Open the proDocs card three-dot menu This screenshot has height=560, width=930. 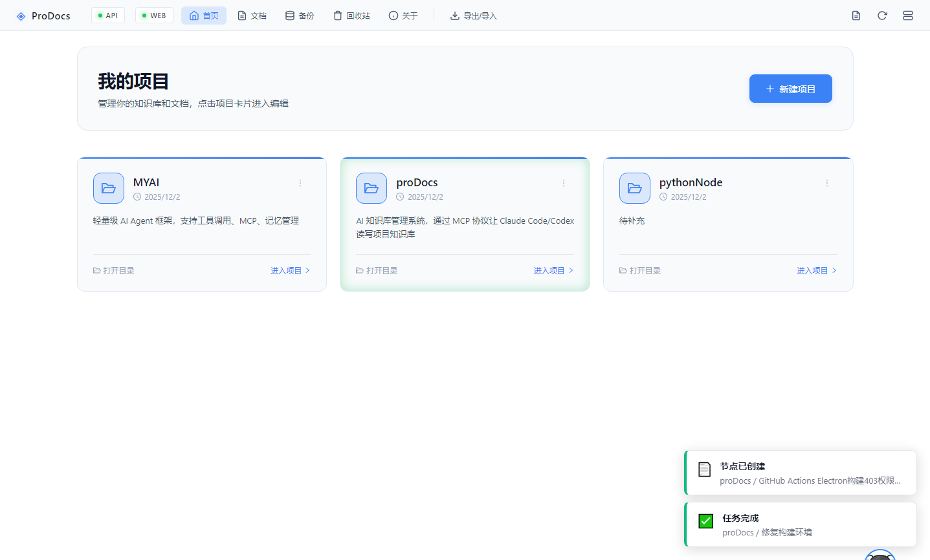click(564, 183)
